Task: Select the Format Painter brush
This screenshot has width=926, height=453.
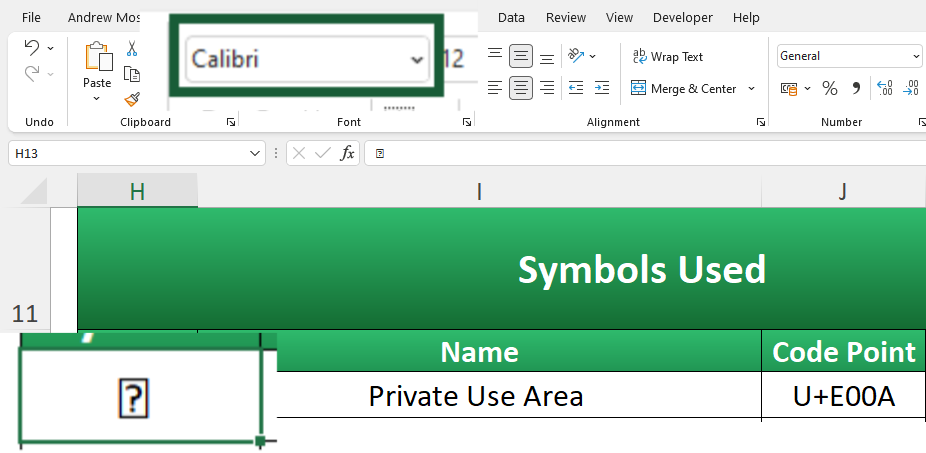Action: click(x=132, y=99)
